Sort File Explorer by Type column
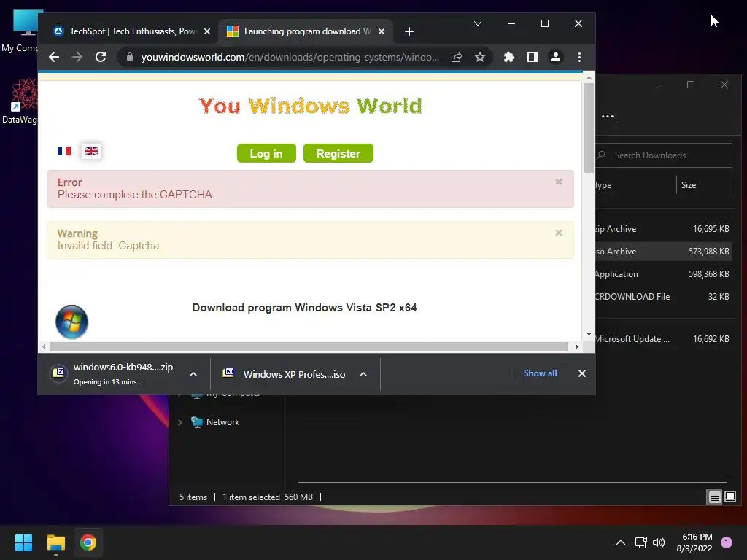The height and width of the screenshot is (560, 747). tap(635, 185)
